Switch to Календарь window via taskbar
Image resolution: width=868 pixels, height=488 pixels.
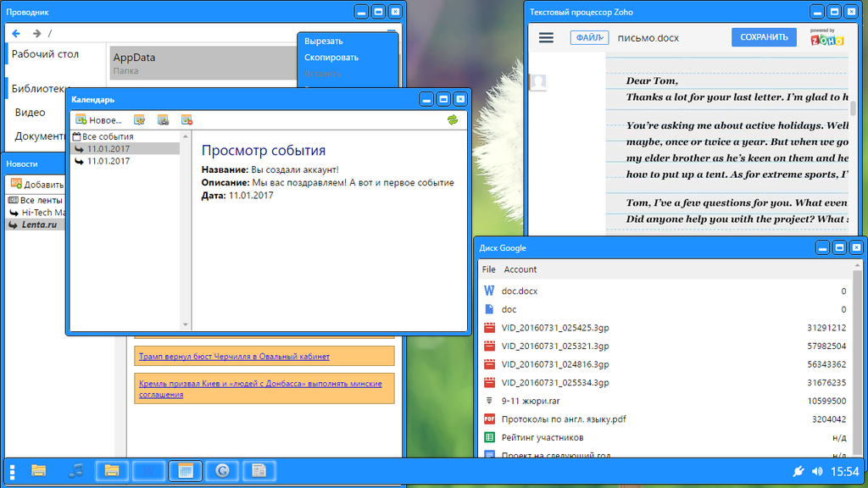point(186,471)
